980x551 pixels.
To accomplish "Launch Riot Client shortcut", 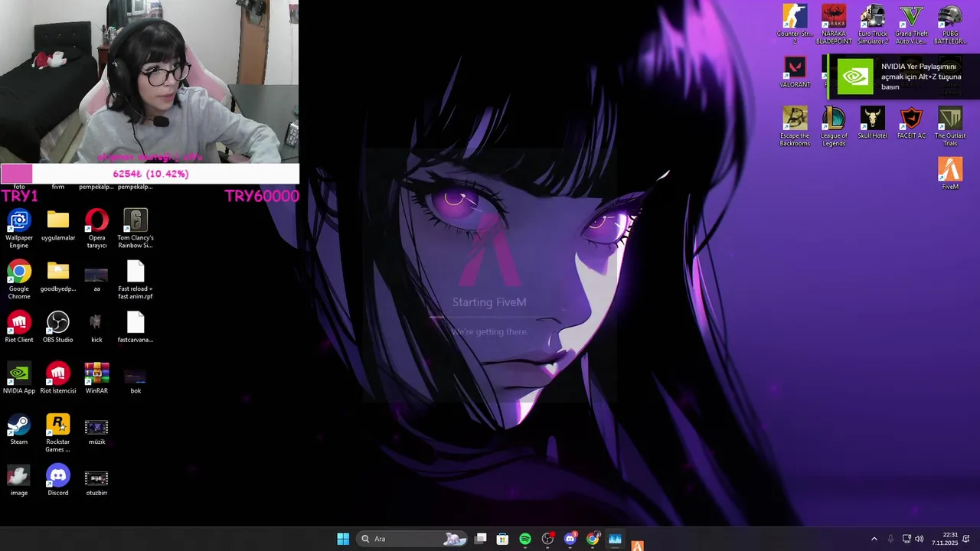I will [19, 328].
